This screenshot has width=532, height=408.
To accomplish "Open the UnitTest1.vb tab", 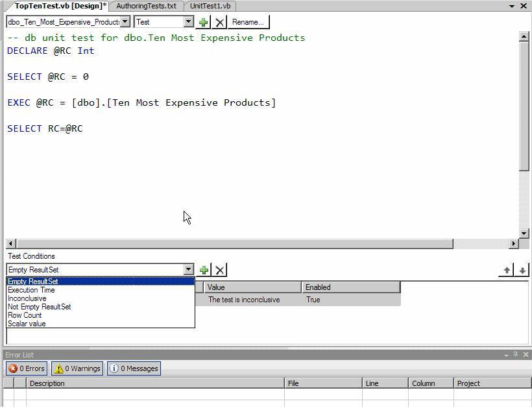I will [210, 6].
